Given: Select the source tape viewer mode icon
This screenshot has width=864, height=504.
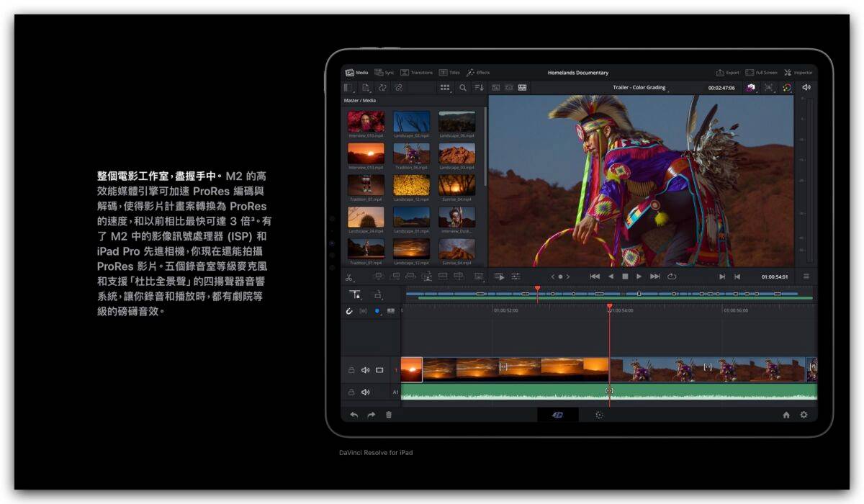Looking at the screenshot, I should [509, 88].
